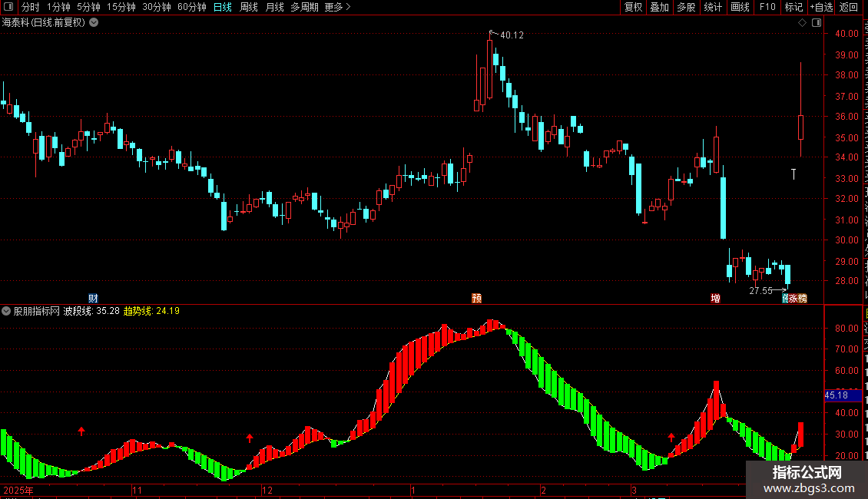The height and width of the screenshot is (499, 868).
Task: Open dropdown next to 海泰科 chart title
Action: click(x=94, y=22)
